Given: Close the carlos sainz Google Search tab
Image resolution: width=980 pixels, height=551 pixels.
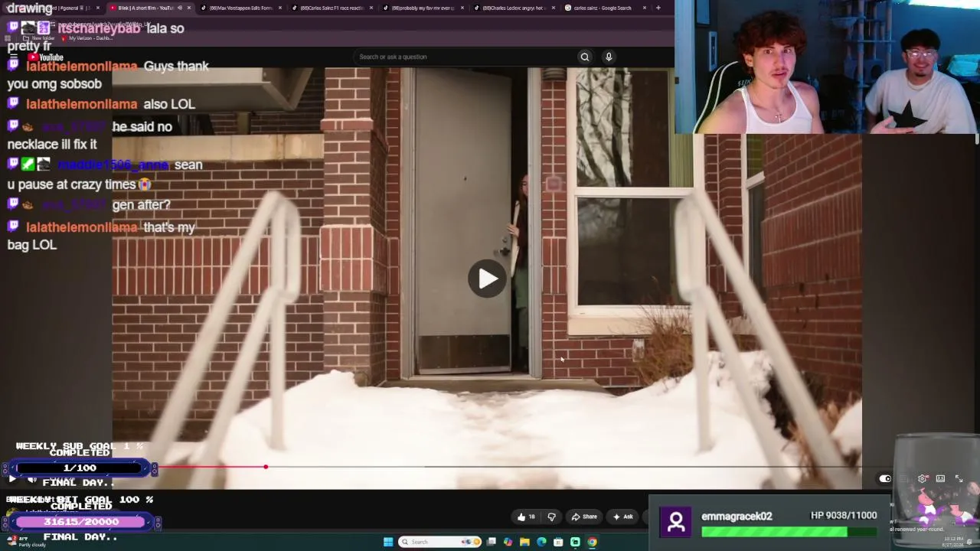Looking at the screenshot, I should (644, 8).
